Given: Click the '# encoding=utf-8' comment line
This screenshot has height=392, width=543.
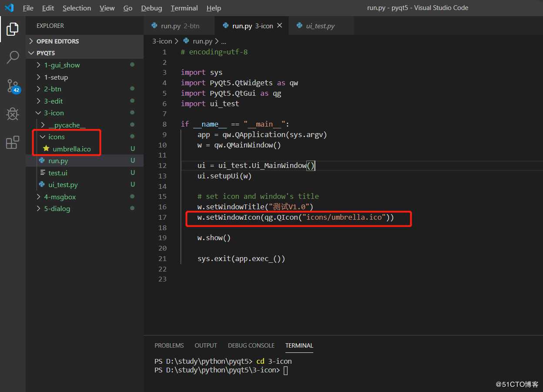Looking at the screenshot, I should click(215, 52).
